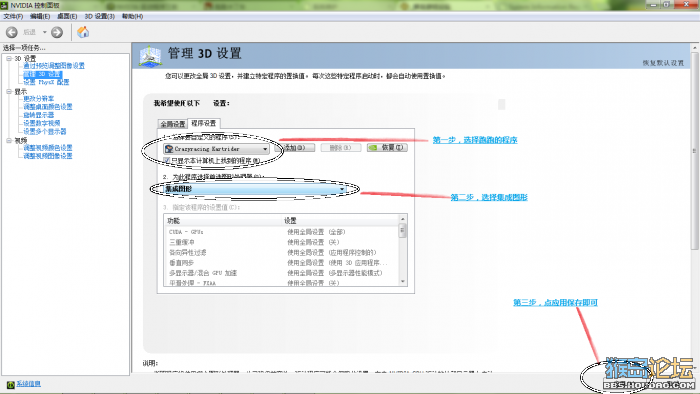Open the Crazyracing Kartrider program dropdown

216,149
